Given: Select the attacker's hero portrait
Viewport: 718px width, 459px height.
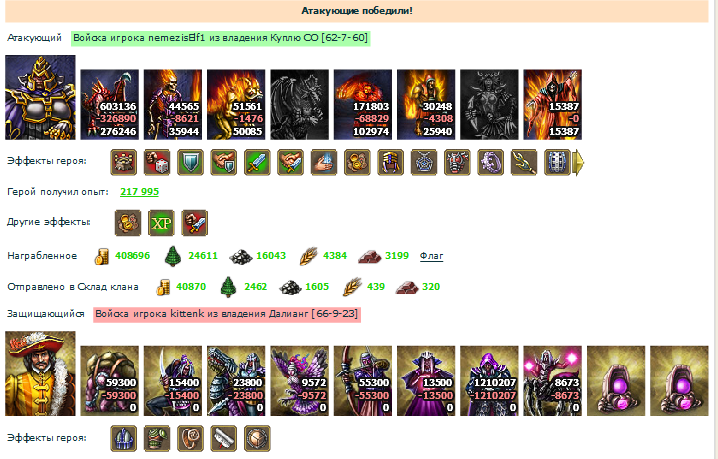Looking at the screenshot, I should tap(40, 98).
